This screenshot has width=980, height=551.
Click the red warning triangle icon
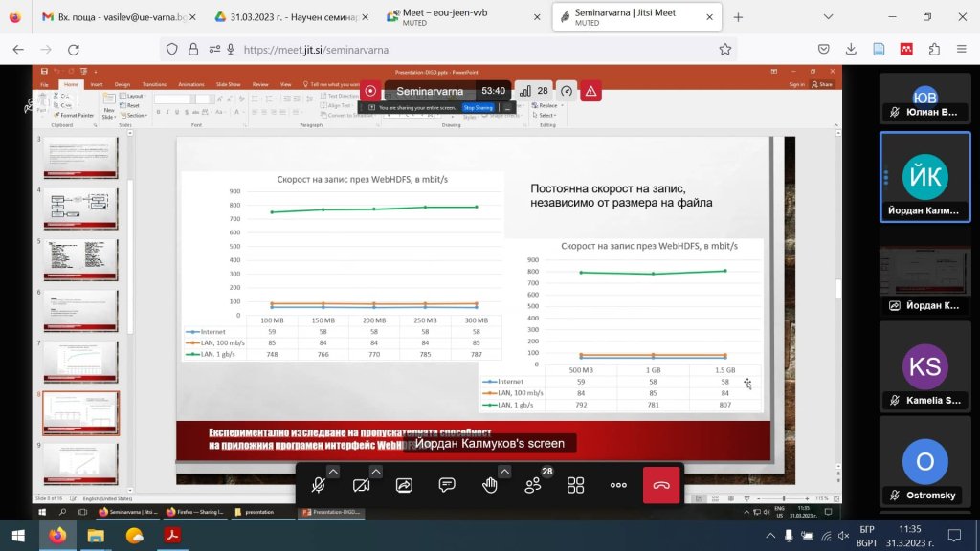590,91
